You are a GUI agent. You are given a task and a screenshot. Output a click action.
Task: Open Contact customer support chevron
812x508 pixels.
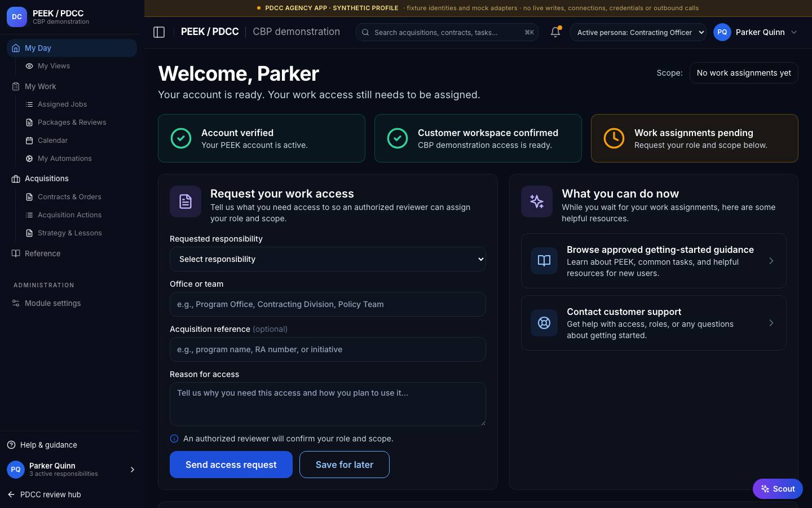click(x=771, y=323)
